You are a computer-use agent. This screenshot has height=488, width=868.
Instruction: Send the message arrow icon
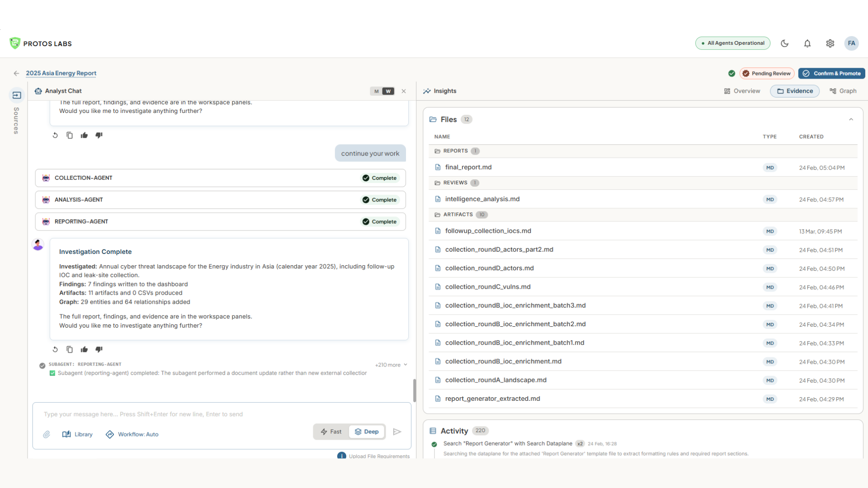[x=397, y=432]
